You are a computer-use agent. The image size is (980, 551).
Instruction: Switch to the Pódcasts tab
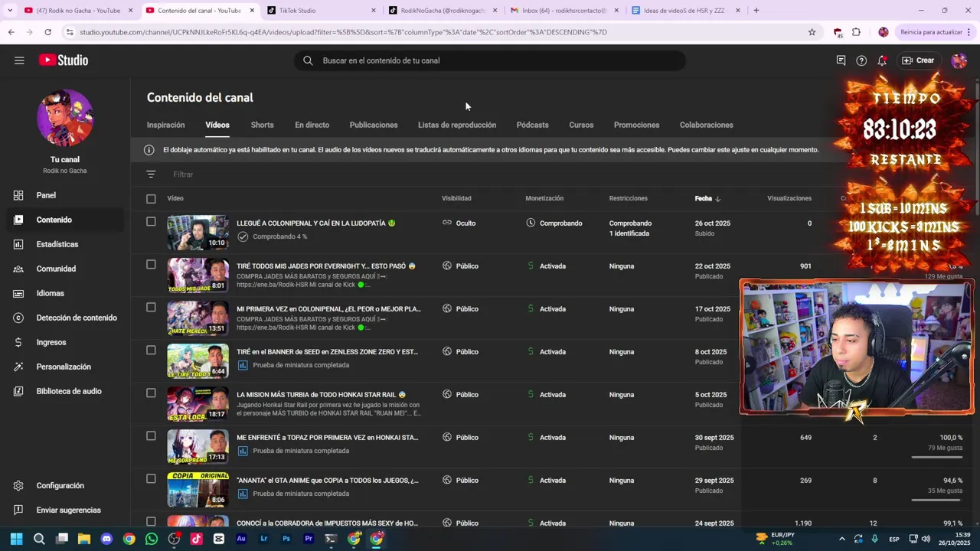[532, 125]
